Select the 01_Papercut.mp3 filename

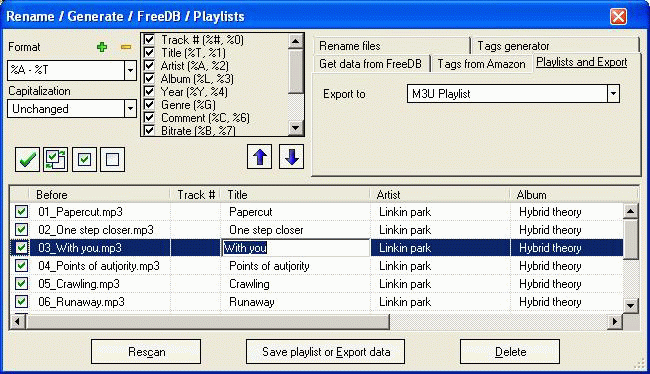coord(80,212)
